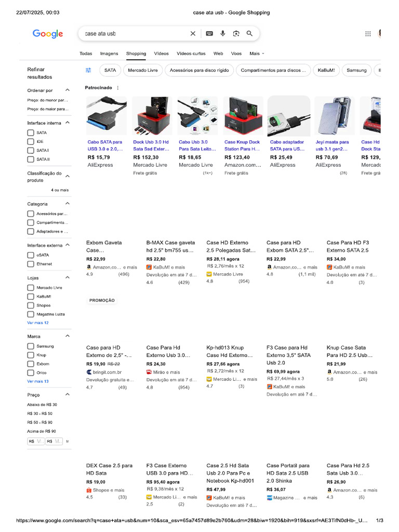399x532 pixels.
Task: Click Magazine icon under Case Portatil
Action: click(x=270, y=498)
